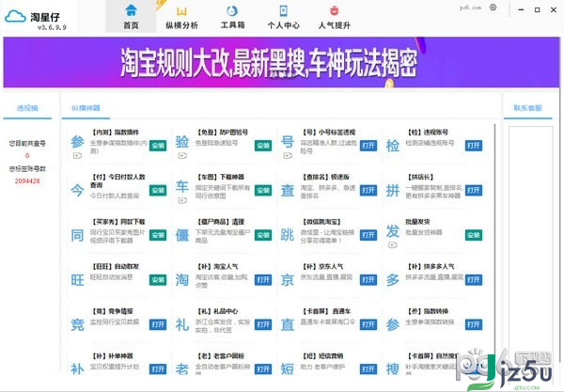
Task: Play video tutorial under 批量发货 icon
Action: (392, 245)
